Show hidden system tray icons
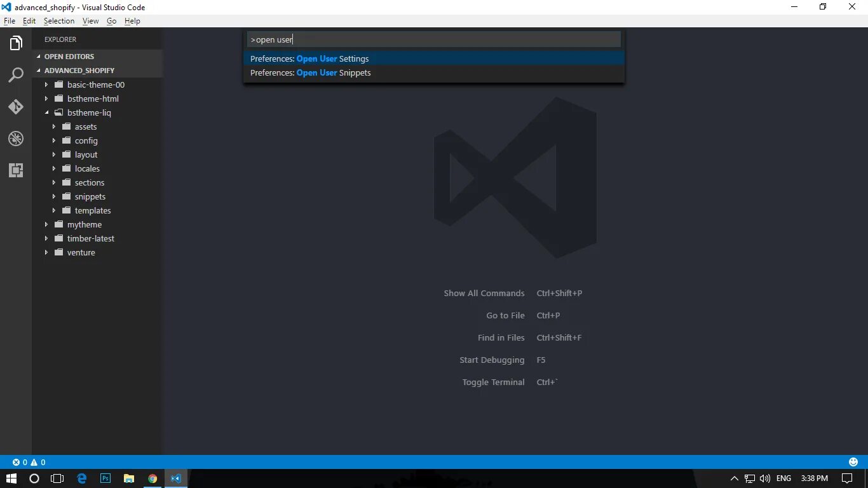The width and height of the screenshot is (868, 488). click(x=735, y=478)
